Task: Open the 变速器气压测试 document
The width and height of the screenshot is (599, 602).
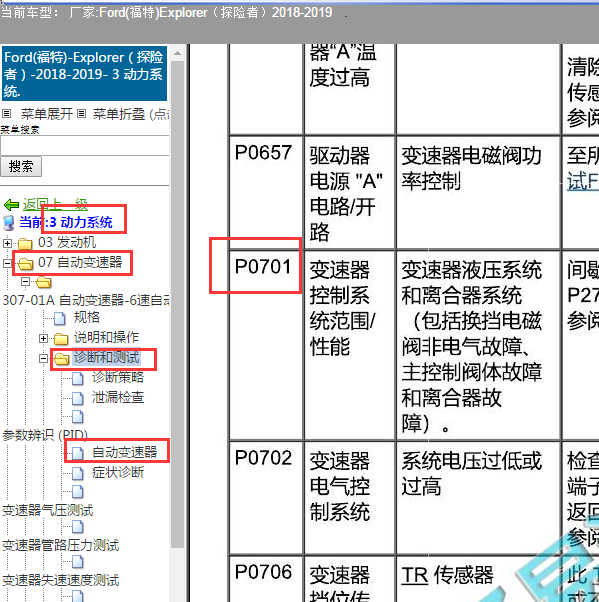Action: click(x=48, y=511)
